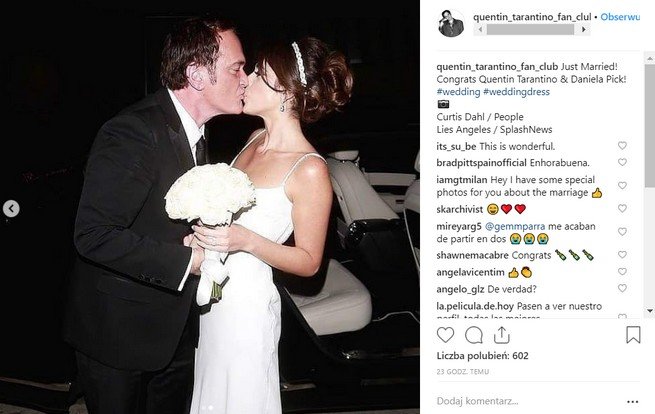Like the bradpittspainofficial comment
Viewport: 655px width, 414px height.
coord(622,162)
